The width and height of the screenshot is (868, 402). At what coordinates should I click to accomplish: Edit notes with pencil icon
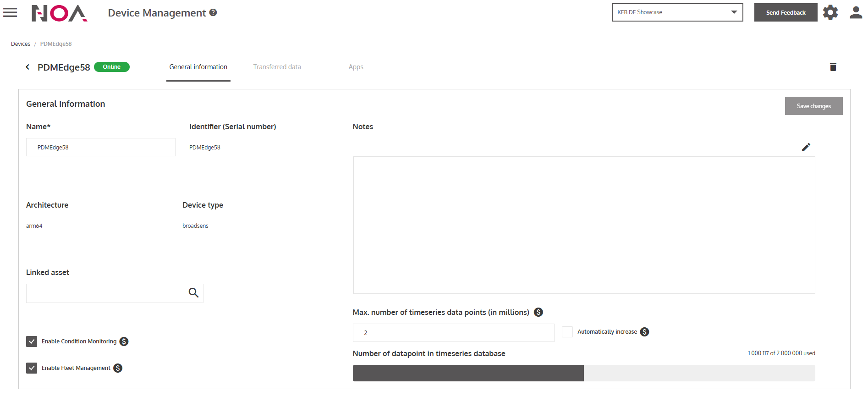[x=806, y=147]
